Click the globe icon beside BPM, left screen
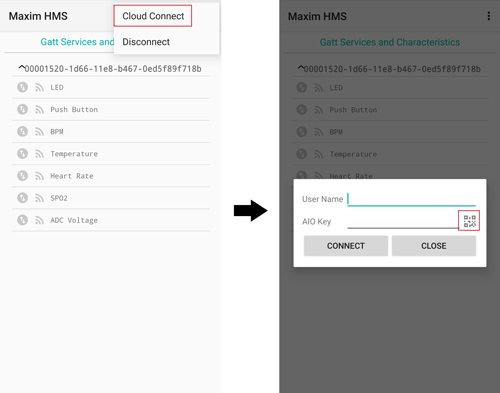 tap(23, 131)
